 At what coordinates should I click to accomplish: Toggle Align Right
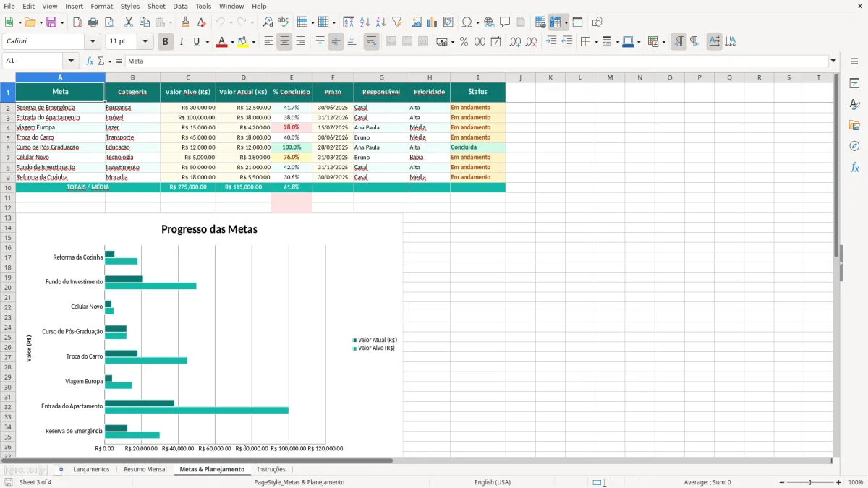click(300, 42)
